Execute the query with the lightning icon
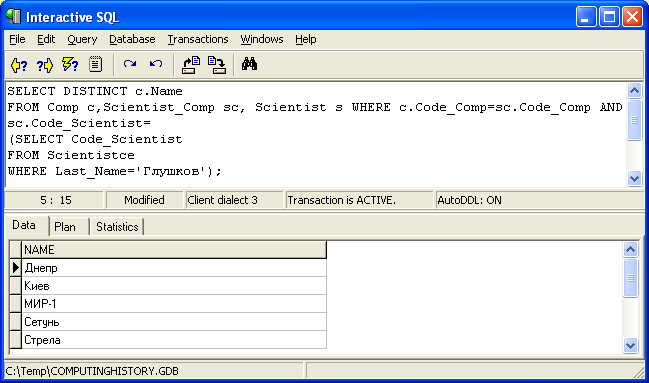Screen dimensions: 649x383 70,65
